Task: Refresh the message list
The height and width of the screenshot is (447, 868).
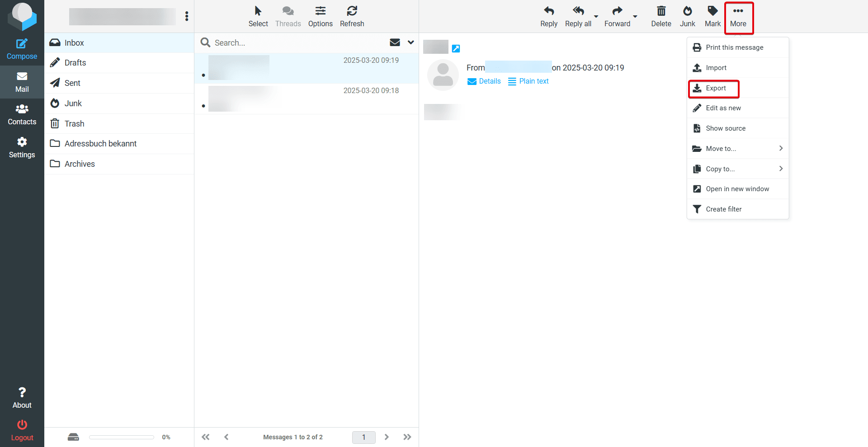Action: point(352,16)
